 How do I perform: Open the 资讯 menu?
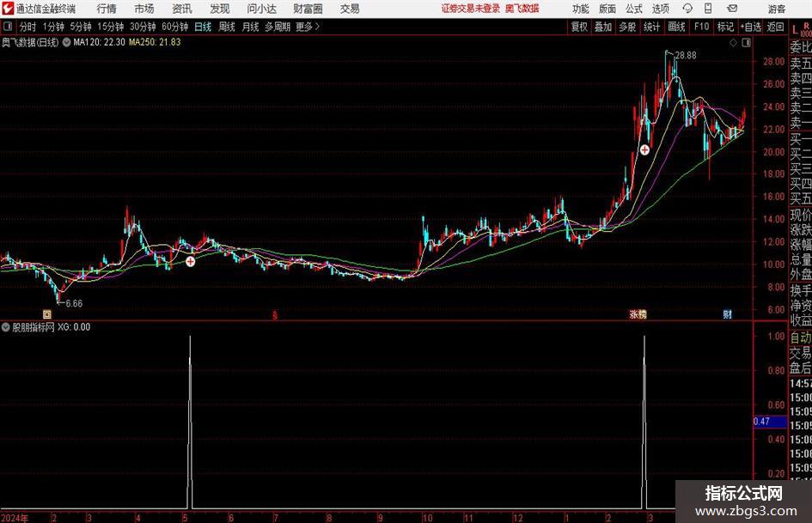182,9
